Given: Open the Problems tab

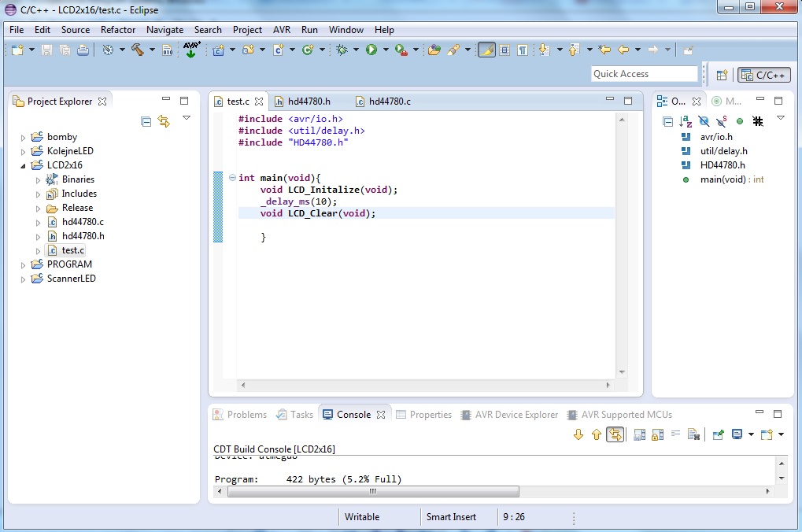Looking at the screenshot, I should (240, 414).
